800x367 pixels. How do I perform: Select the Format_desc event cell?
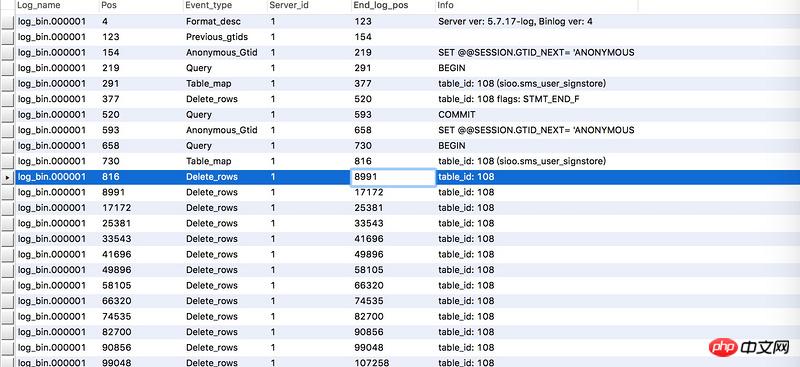tap(225, 21)
